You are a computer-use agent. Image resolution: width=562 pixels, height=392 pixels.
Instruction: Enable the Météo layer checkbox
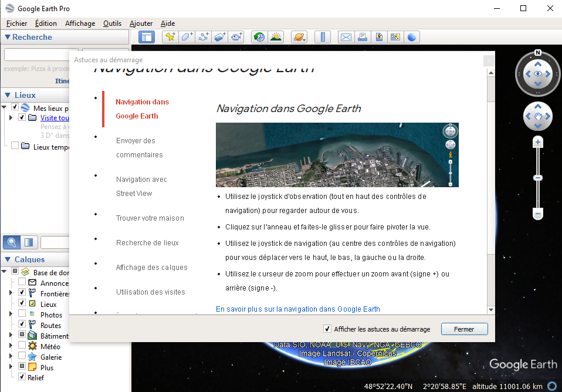[x=22, y=345]
